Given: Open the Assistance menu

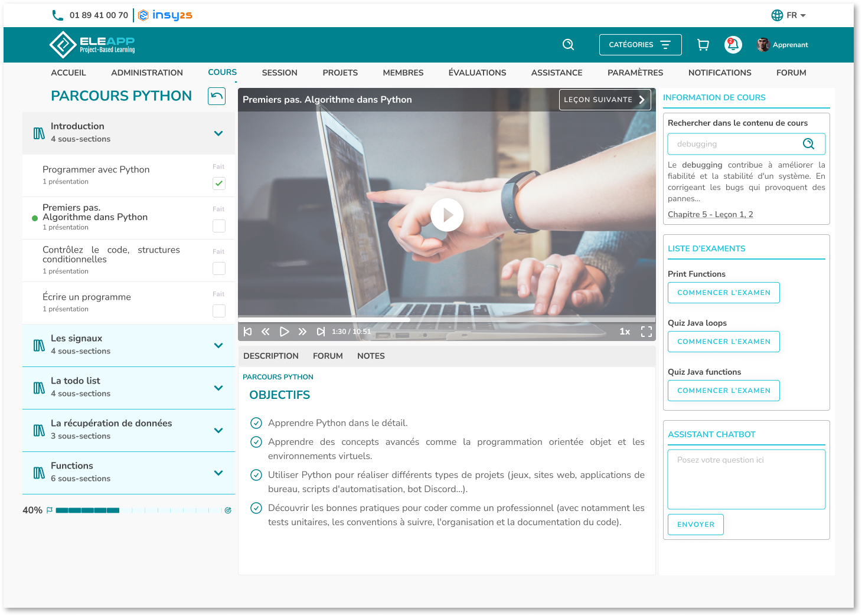Looking at the screenshot, I should (x=557, y=73).
